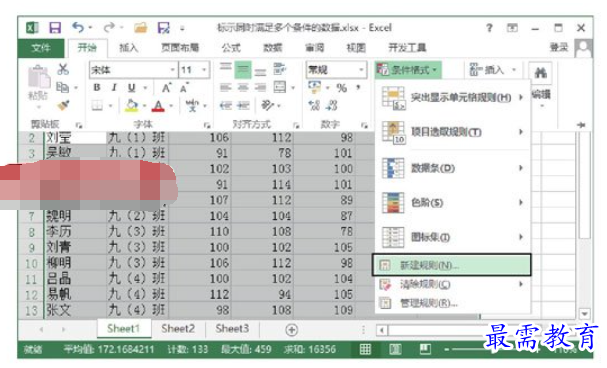The image size is (607, 368).
Task: Click the 编辑 binoculars find icon
Action: (x=541, y=74)
